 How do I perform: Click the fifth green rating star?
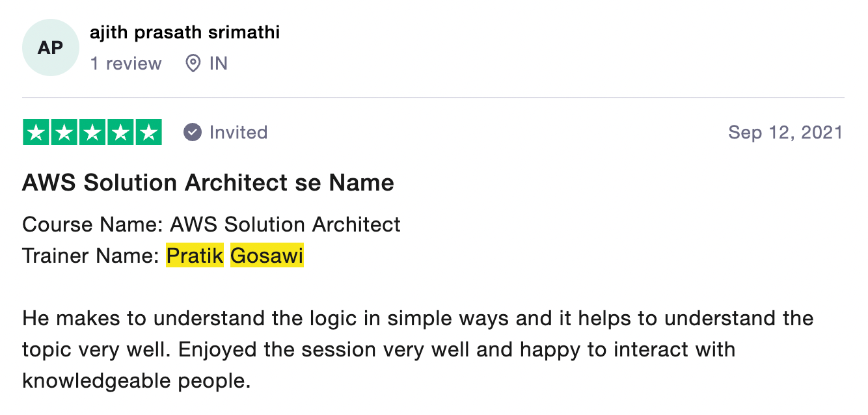point(148,133)
